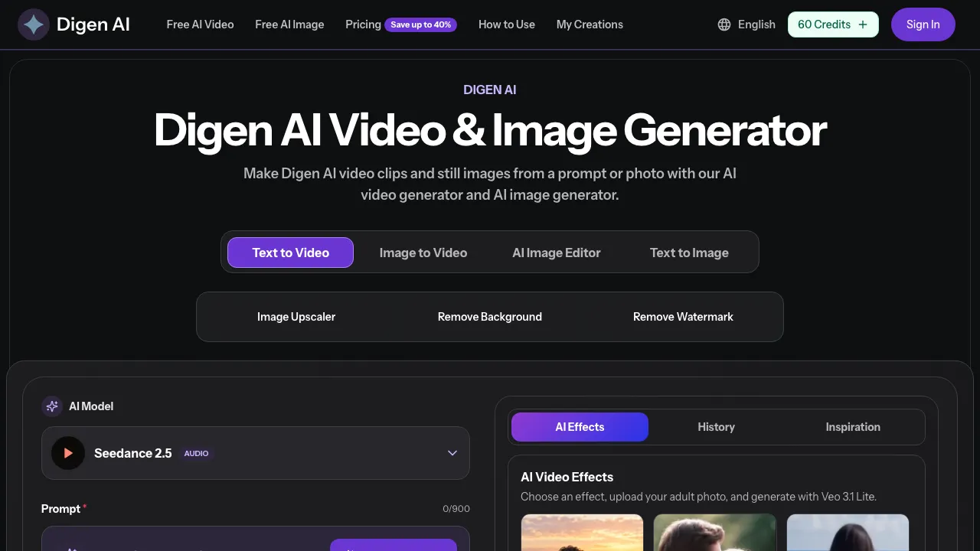Click the Digen AI brand name link
Screen dimensions: 980x551
pyautogui.click(x=93, y=24)
